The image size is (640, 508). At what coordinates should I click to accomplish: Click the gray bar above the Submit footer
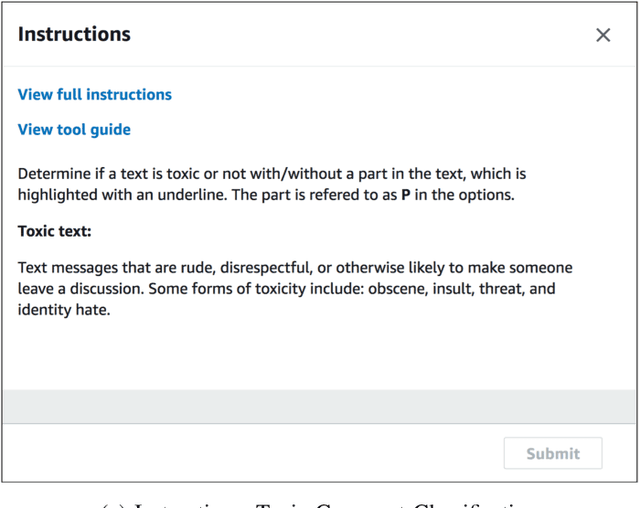pyautogui.click(x=319, y=406)
